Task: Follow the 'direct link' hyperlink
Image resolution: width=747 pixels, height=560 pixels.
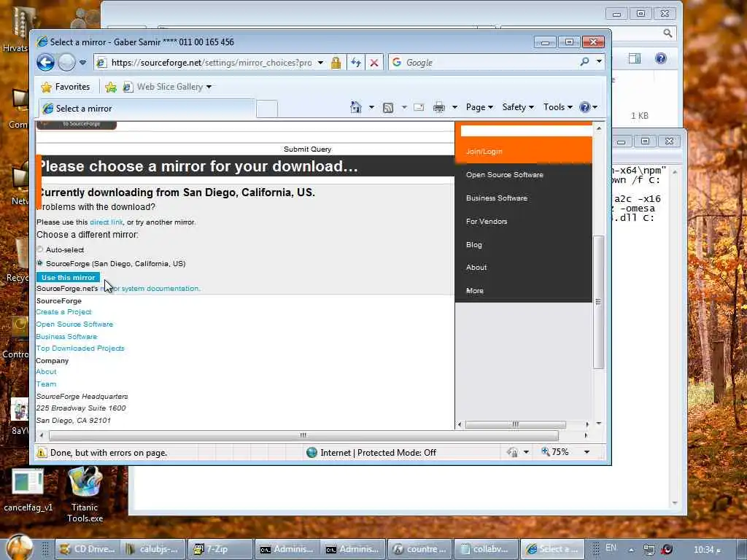Action: click(x=107, y=222)
